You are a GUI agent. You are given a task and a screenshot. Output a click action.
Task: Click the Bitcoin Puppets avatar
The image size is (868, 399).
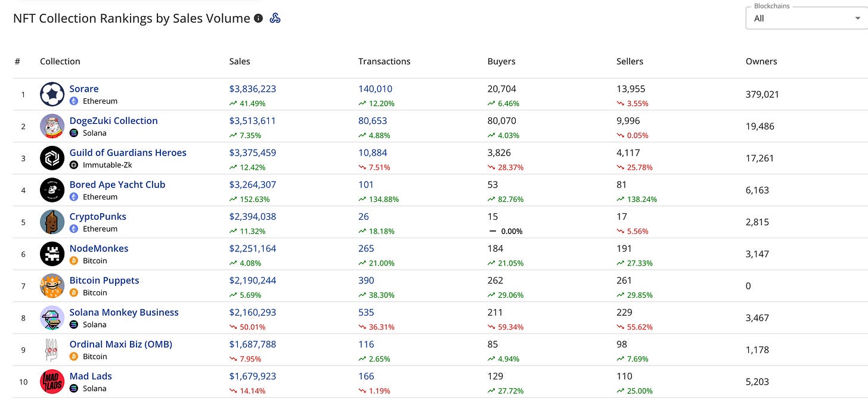coord(52,286)
